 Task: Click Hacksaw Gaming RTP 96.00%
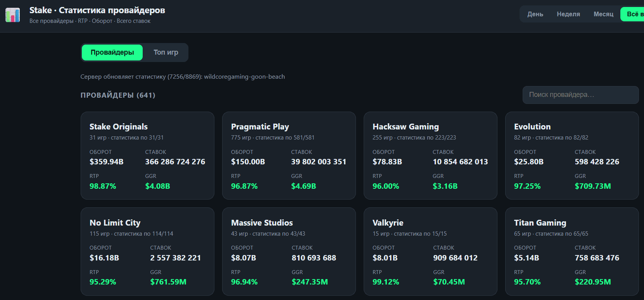point(386,186)
